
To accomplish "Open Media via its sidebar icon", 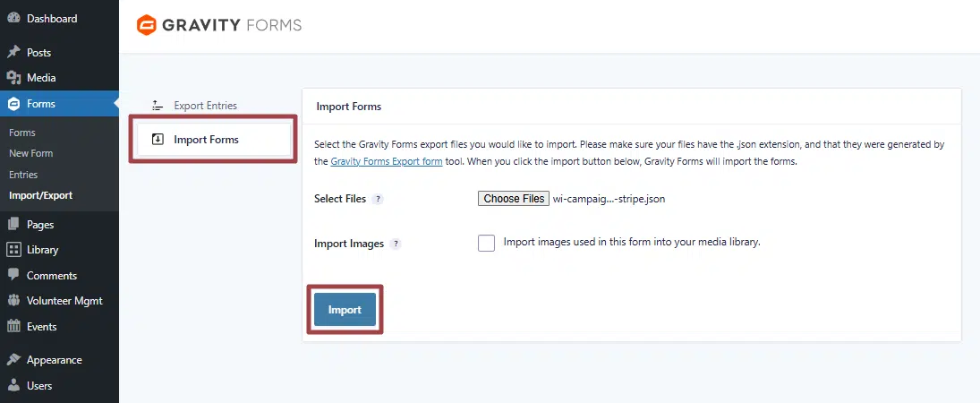I will tap(13, 78).
